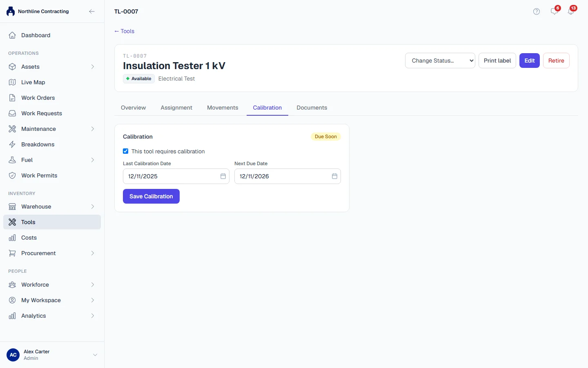This screenshot has width=588, height=368.
Task: Switch to the Documents tab
Action: click(312, 108)
